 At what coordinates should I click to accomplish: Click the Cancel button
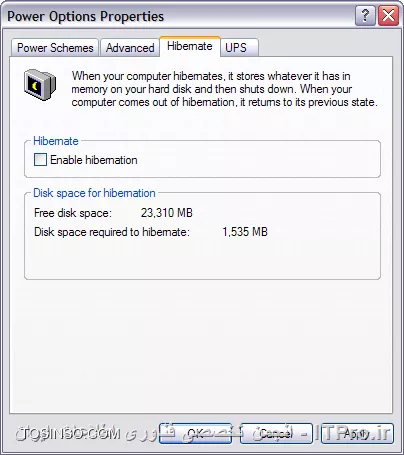(276, 433)
